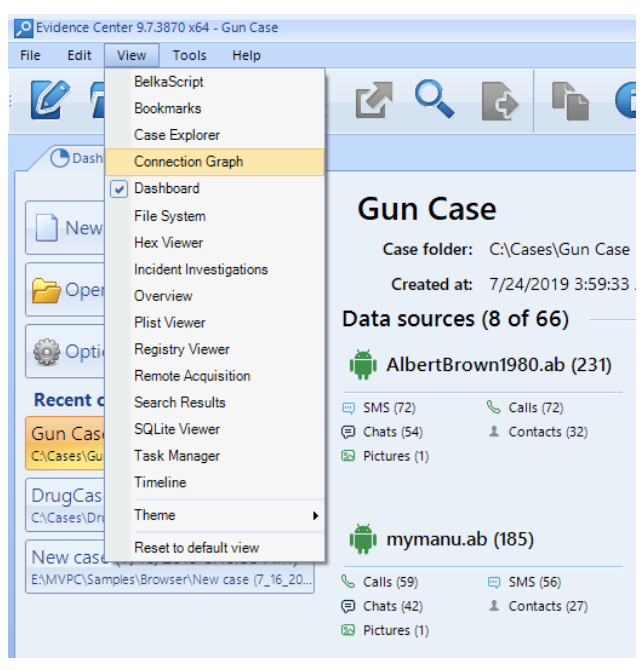Click Contacts person icon under AlbertBrown1980.ab

pos(494,431)
